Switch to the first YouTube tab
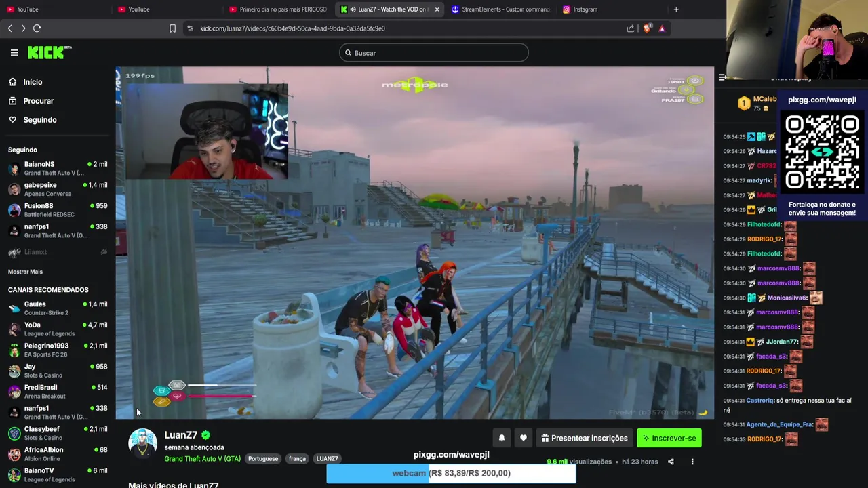The image size is (868, 488). pos(54,9)
